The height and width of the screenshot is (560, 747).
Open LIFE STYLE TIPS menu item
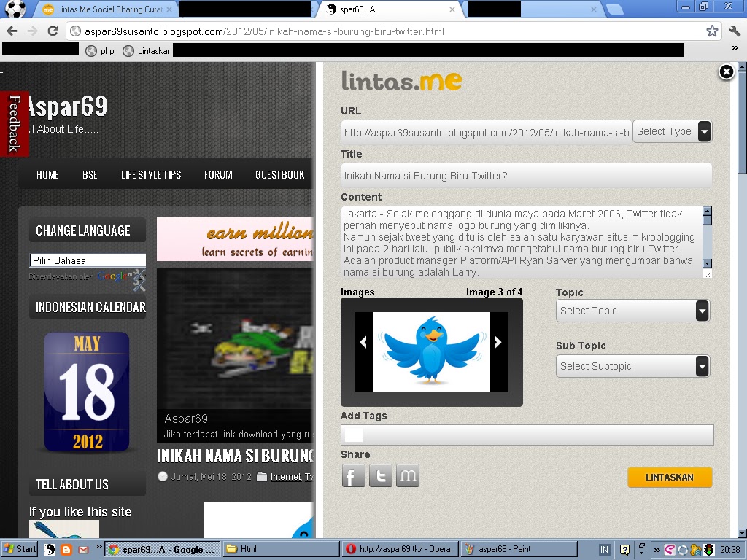(x=151, y=175)
